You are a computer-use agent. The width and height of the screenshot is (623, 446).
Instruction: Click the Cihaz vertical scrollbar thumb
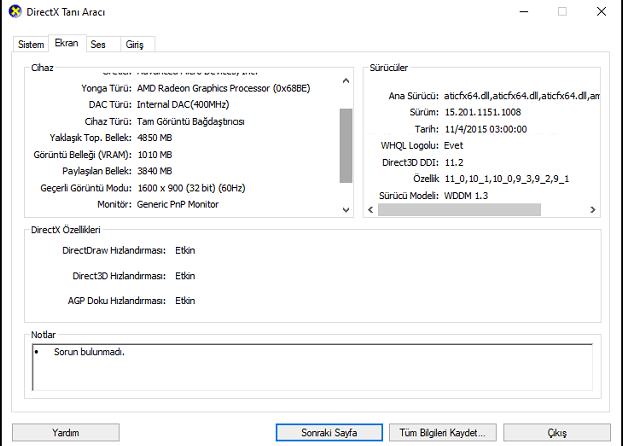pos(346,145)
